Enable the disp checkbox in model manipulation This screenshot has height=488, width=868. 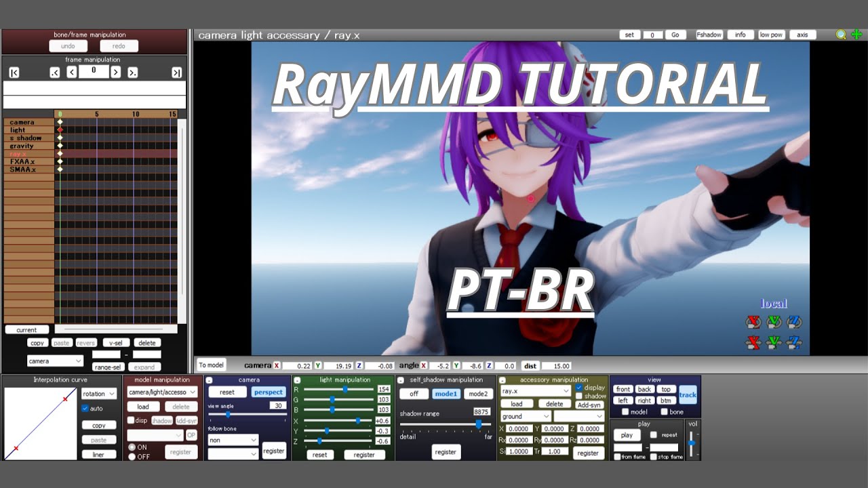point(131,420)
